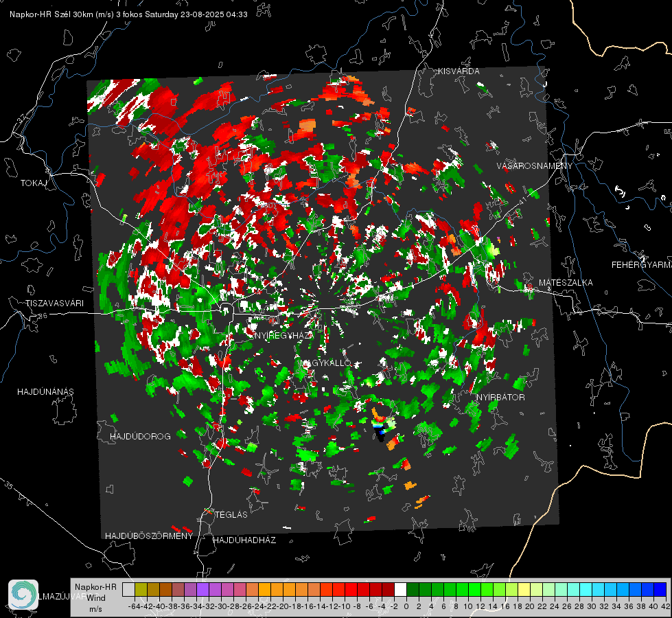Select the TOKAJ town label

pos(34,183)
